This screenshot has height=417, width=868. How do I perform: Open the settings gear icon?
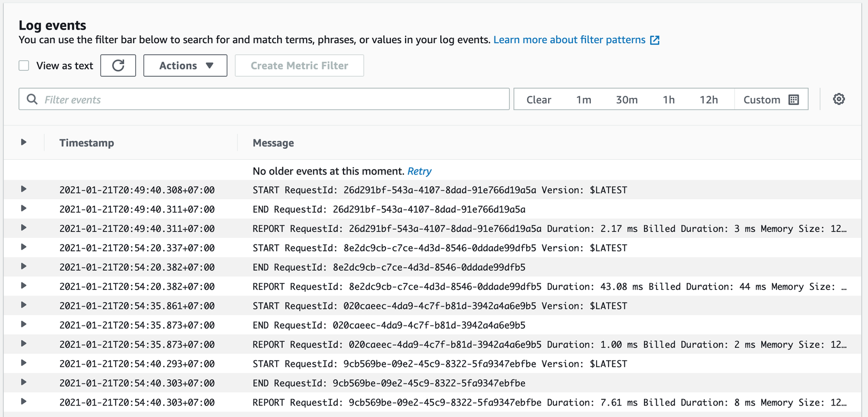click(x=839, y=99)
